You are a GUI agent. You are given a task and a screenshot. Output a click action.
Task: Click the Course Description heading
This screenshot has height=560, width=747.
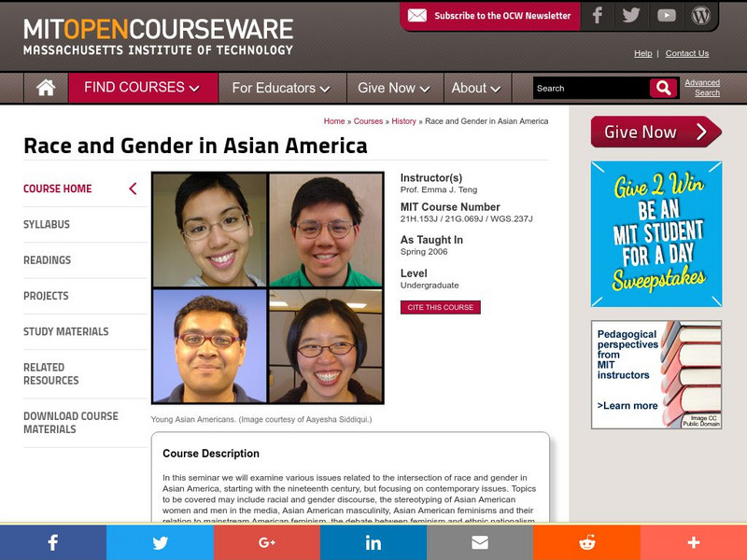[211, 454]
